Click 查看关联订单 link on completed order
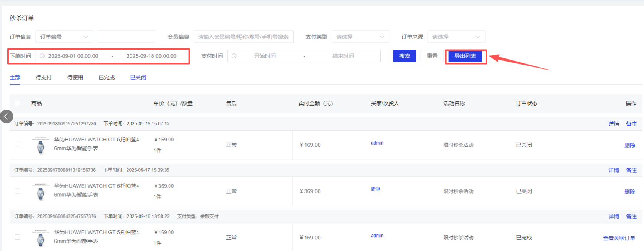Screen dimensions: 644x251 click(x=619, y=238)
